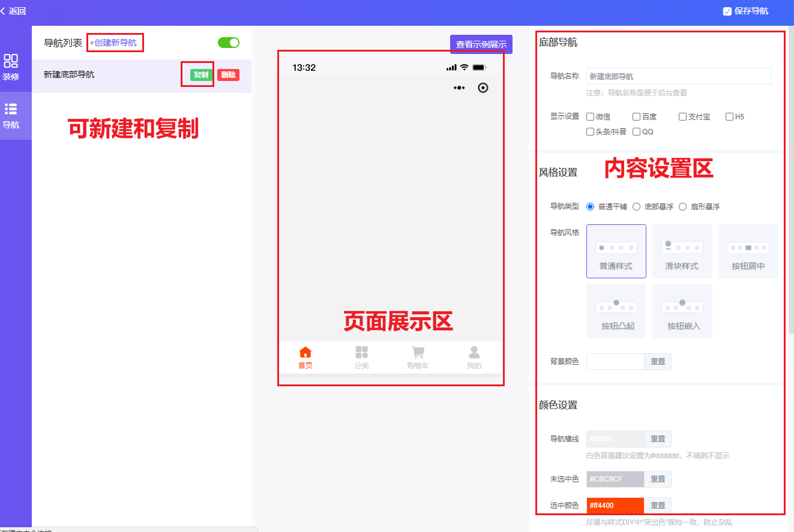Open 查看示例展示 above the preview
Viewport: 794px width, 532px height.
pyautogui.click(x=481, y=44)
